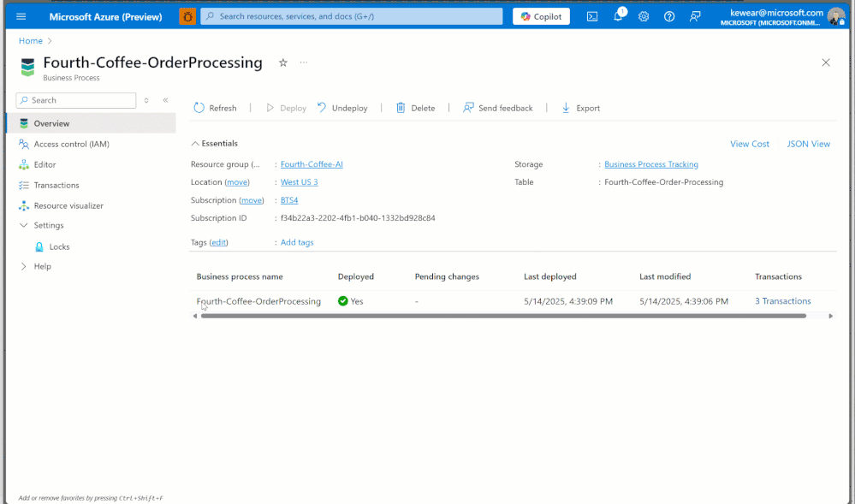This screenshot has height=504, width=855.
Task: Click Fourth-Coffee-OrderProcessing table row name
Action: click(x=258, y=301)
